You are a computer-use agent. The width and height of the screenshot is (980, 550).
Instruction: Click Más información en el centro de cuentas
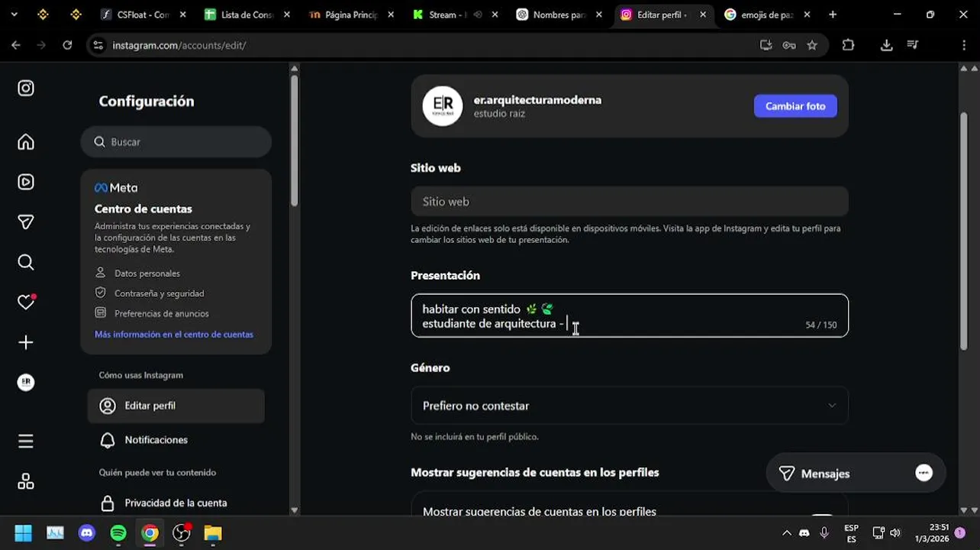(174, 335)
